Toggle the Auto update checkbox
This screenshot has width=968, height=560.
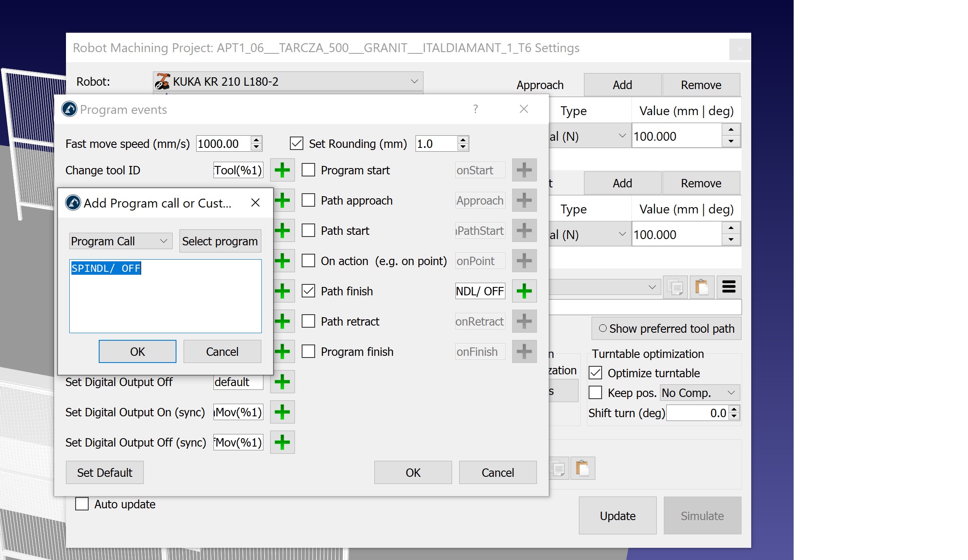point(82,504)
